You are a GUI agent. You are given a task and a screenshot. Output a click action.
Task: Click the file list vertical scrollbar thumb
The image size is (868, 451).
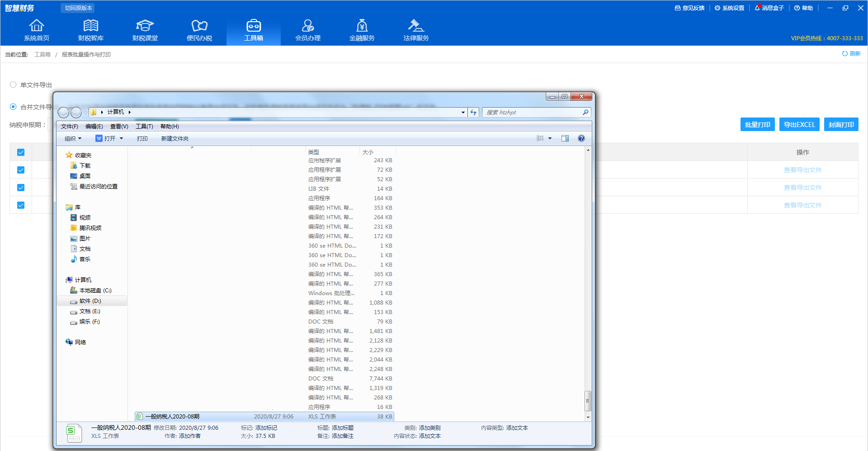588,401
